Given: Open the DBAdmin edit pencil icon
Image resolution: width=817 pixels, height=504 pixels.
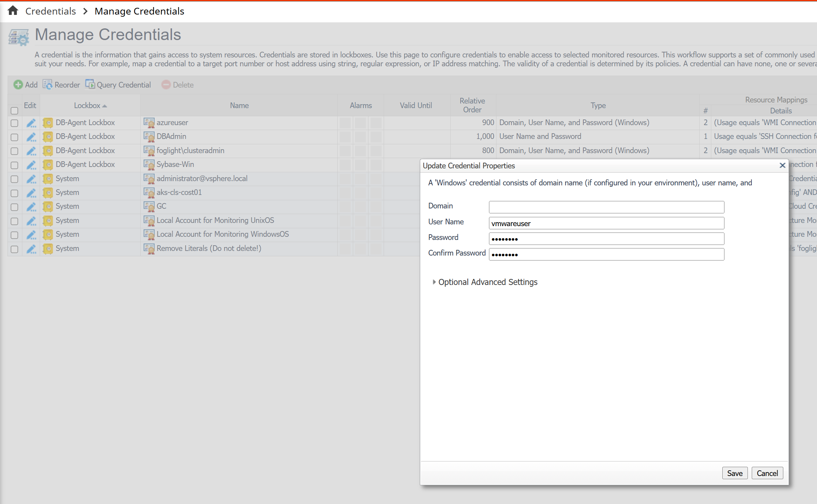Looking at the screenshot, I should tap(31, 137).
